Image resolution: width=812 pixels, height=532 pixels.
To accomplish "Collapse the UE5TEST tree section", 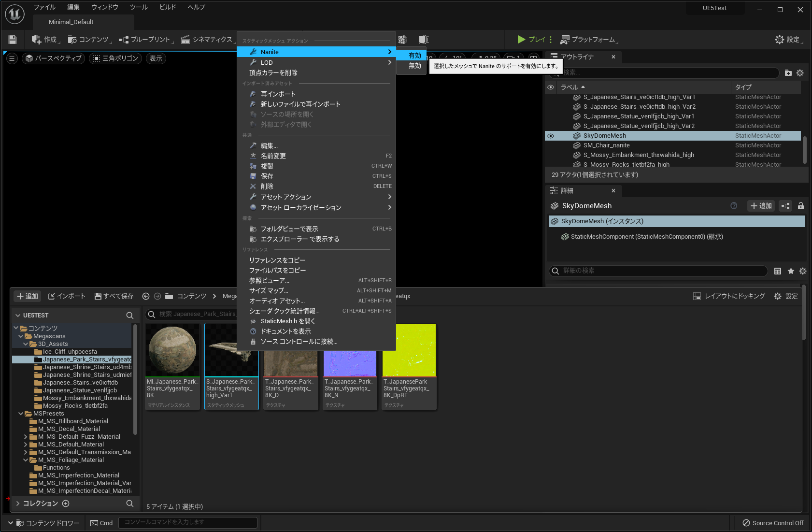I will click(18, 316).
